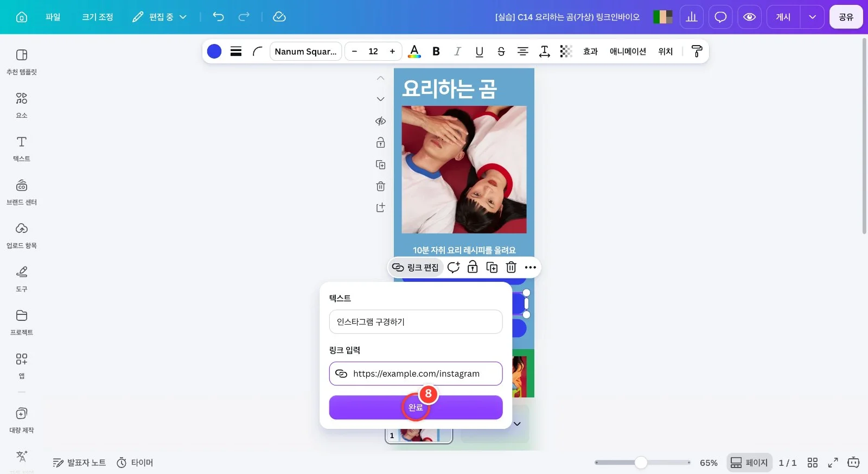Open the Effects (효과) toolbar option

590,52
